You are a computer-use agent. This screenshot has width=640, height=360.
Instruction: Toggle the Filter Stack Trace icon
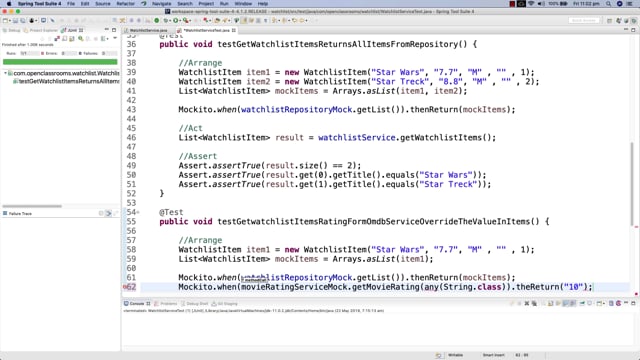[x=109, y=213]
